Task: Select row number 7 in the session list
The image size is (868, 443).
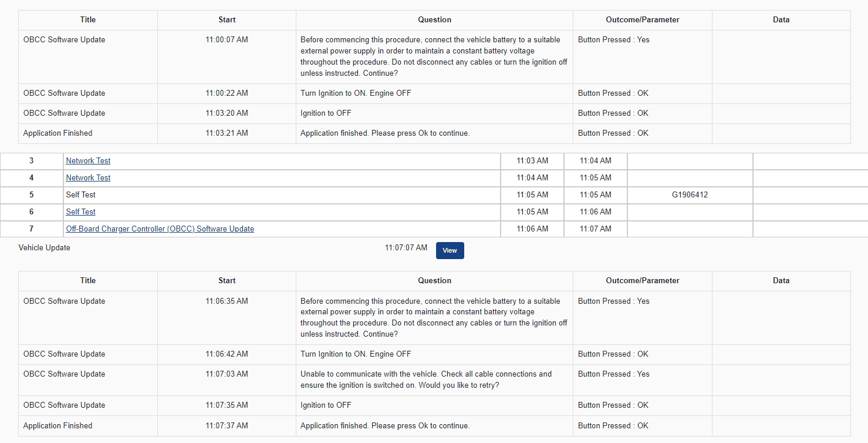Action: point(32,229)
